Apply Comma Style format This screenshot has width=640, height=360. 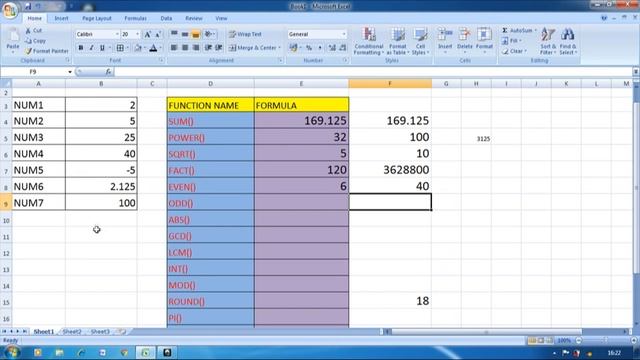click(x=320, y=48)
